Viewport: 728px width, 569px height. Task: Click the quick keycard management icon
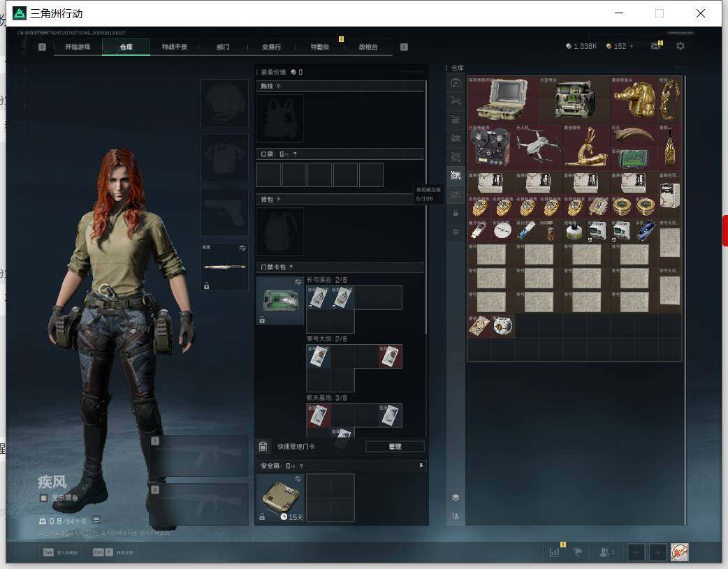click(263, 447)
